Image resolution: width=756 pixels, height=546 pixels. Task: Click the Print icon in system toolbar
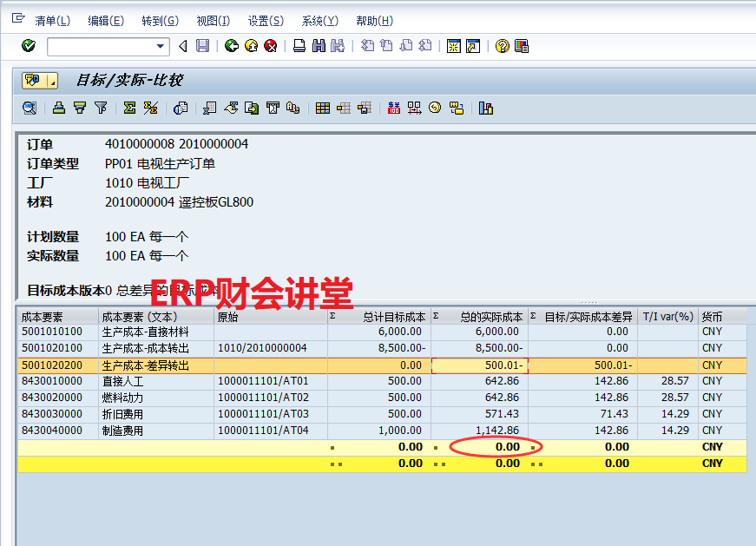point(299,46)
